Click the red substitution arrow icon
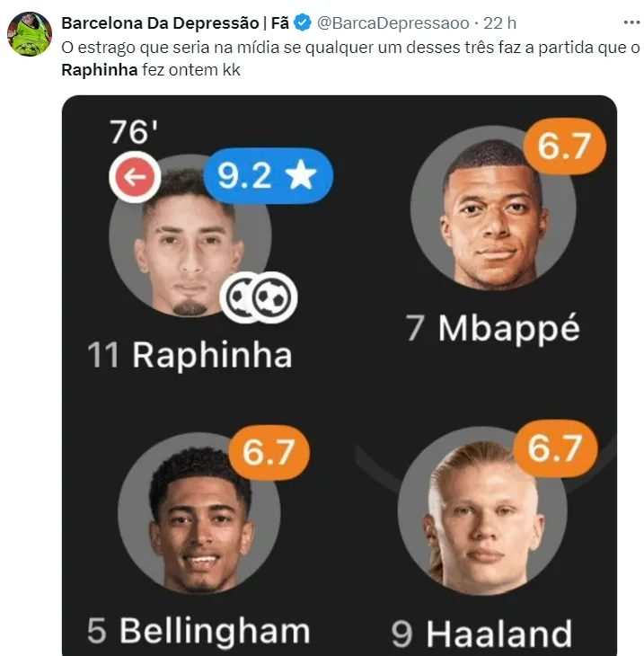Image resolution: width=644 pixels, height=656 pixels. pos(135,177)
